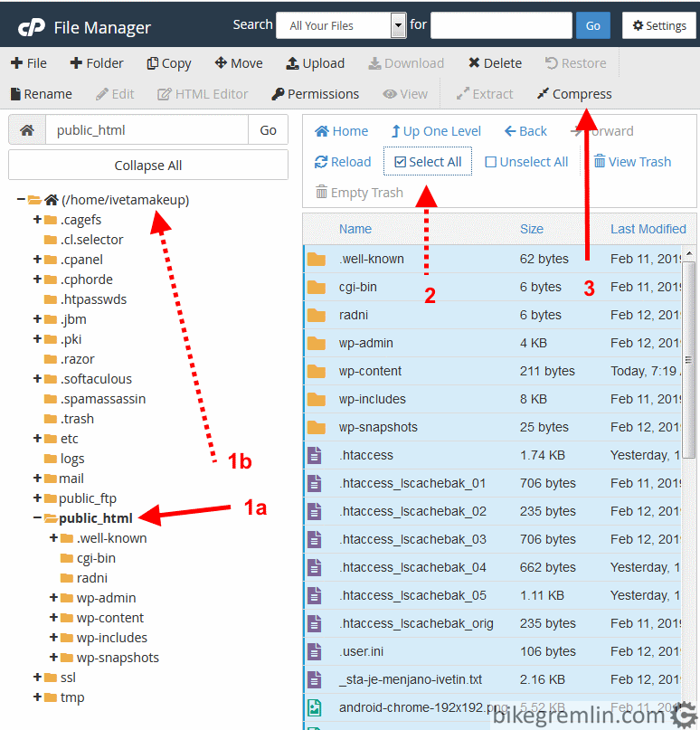Expand the .cagefs tree folder
Screen dimensions: 700x730
coord(38,219)
